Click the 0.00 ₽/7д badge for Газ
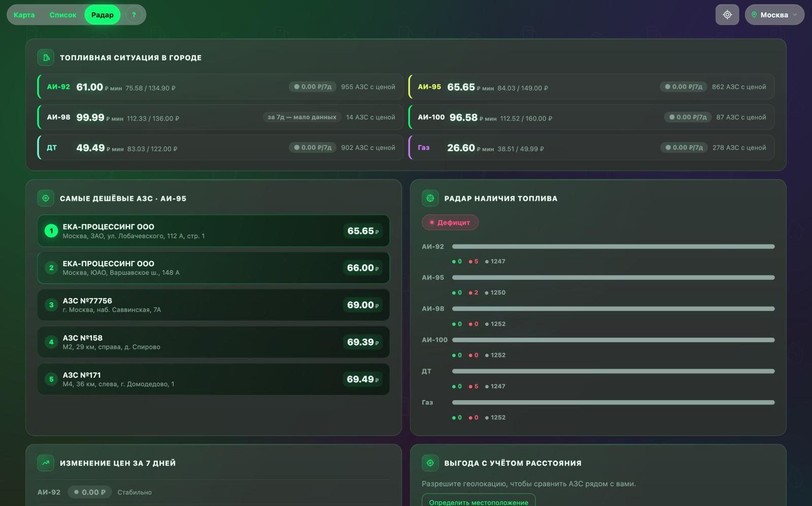Image resolution: width=812 pixels, height=506 pixels. 684,148
